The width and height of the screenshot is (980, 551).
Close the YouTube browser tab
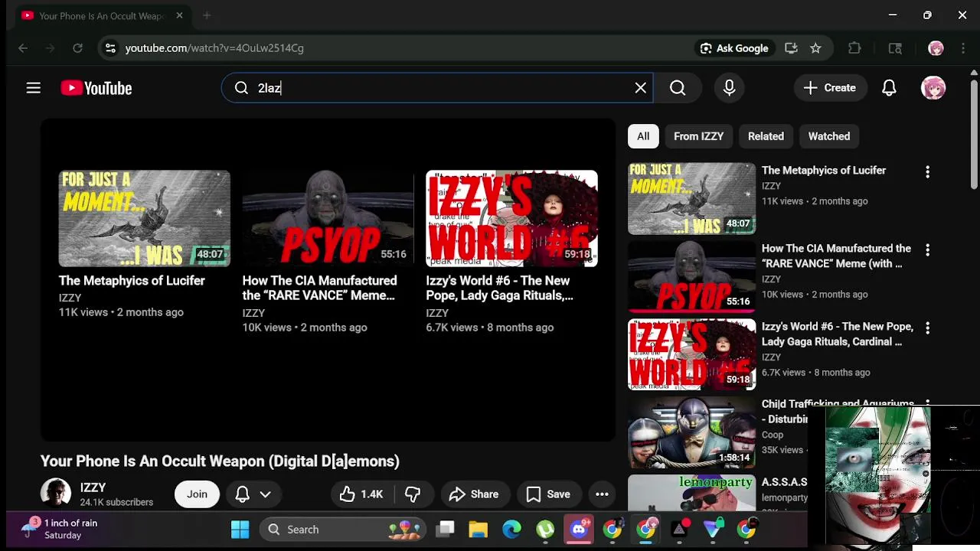pos(179,15)
